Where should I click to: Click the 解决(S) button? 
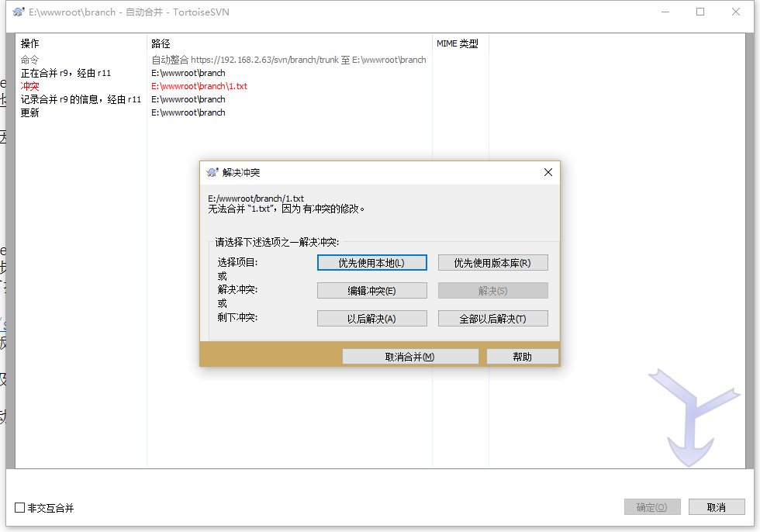point(493,291)
